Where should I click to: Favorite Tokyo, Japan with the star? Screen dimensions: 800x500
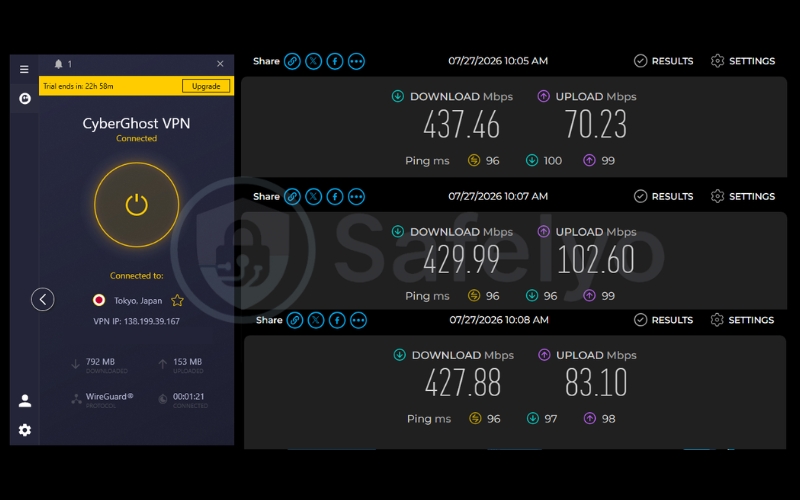[x=177, y=301]
